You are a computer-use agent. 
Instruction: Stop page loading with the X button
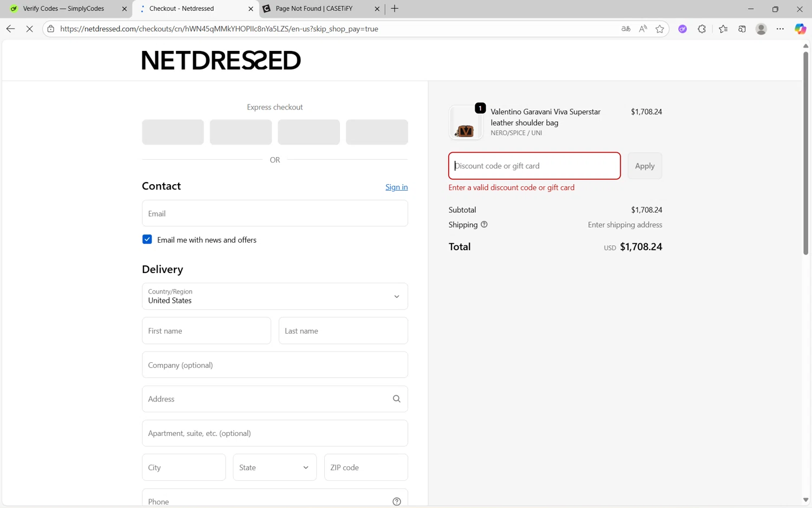pyautogui.click(x=30, y=29)
